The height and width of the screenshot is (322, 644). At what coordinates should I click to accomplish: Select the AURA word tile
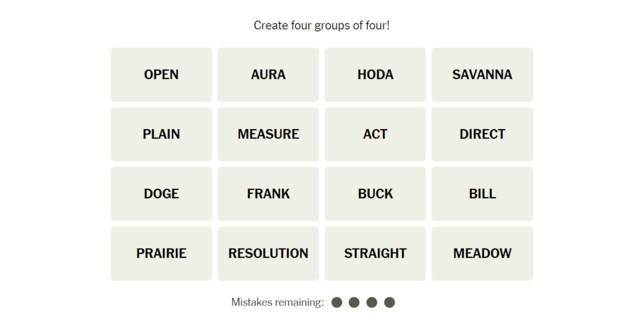[268, 75]
